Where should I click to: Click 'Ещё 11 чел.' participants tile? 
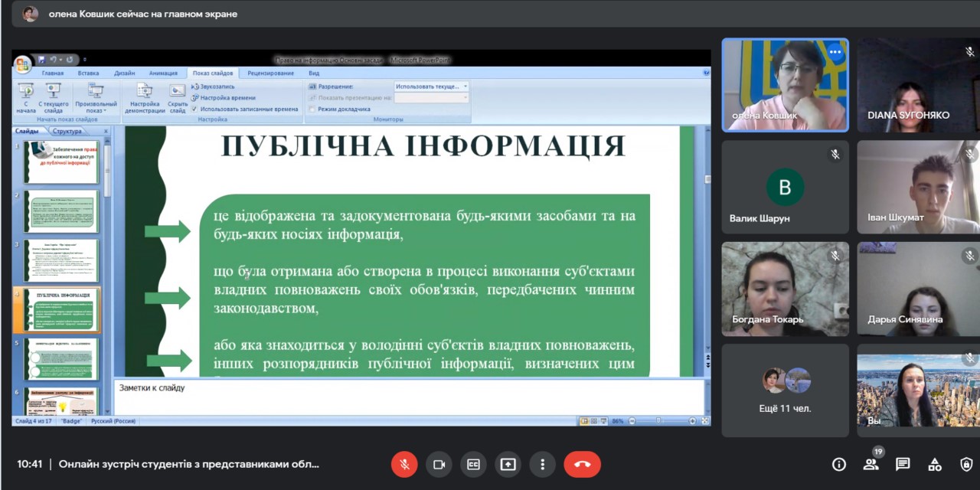785,391
